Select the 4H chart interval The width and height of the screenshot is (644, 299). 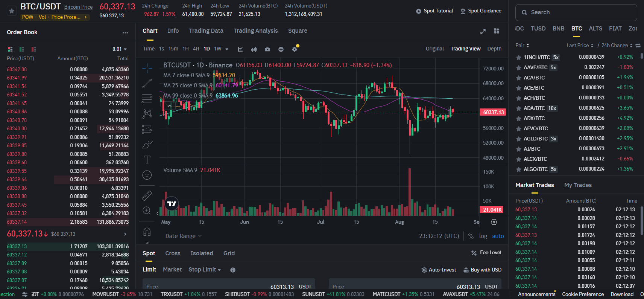tap(196, 49)
